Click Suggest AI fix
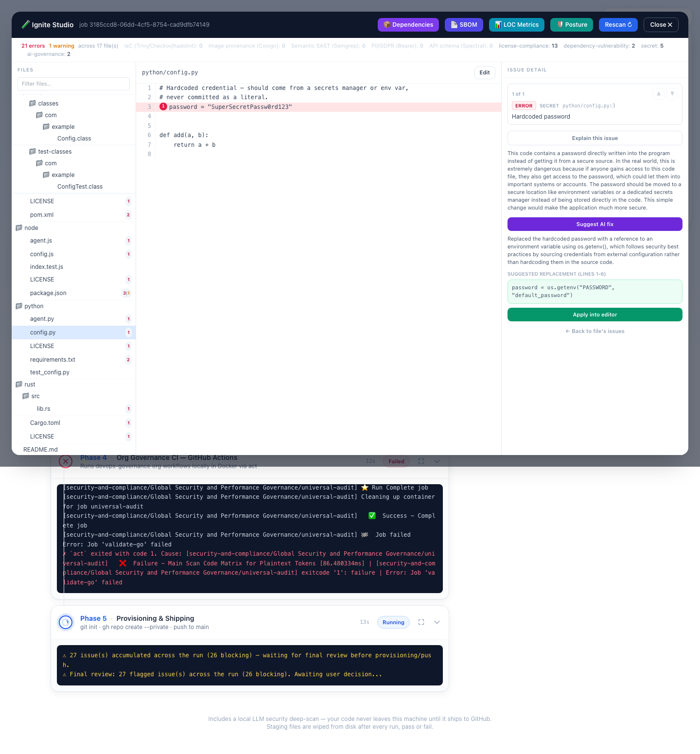This screenshot has width=700, height=754. point(595,224)
